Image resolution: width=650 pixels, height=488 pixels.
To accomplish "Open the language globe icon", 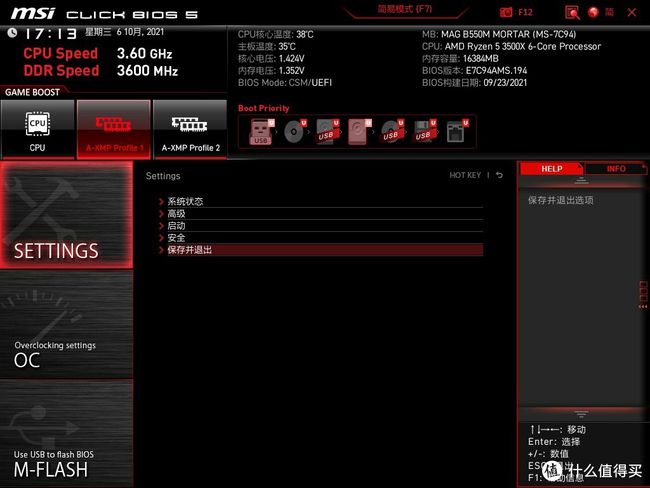I will 593,12.
